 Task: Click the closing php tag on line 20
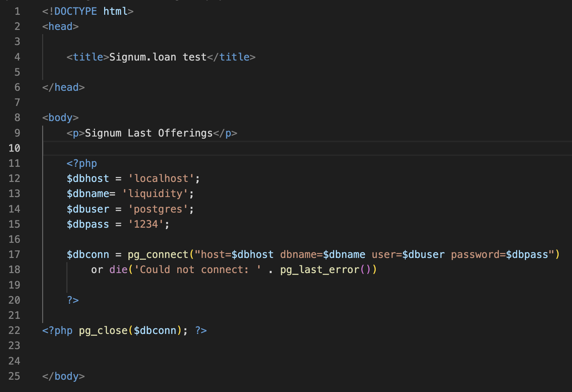pos(73,300)
